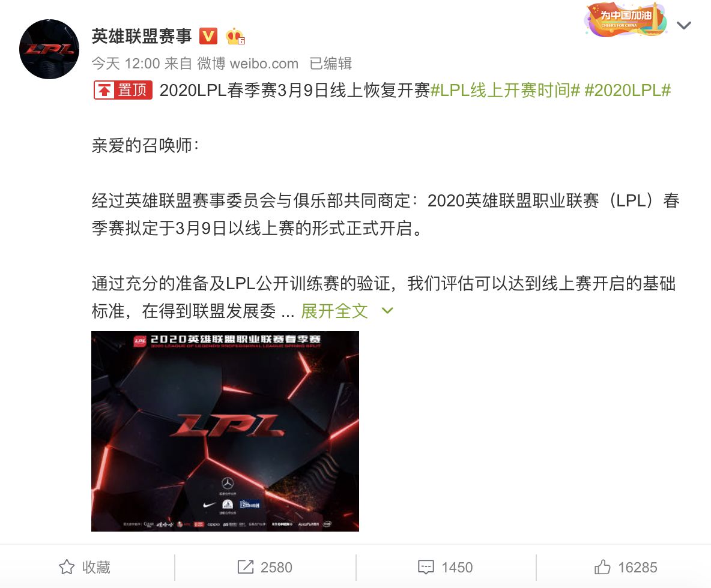
Task: Open hashtag #LPL线上开赛时间#
Action: 505,90
